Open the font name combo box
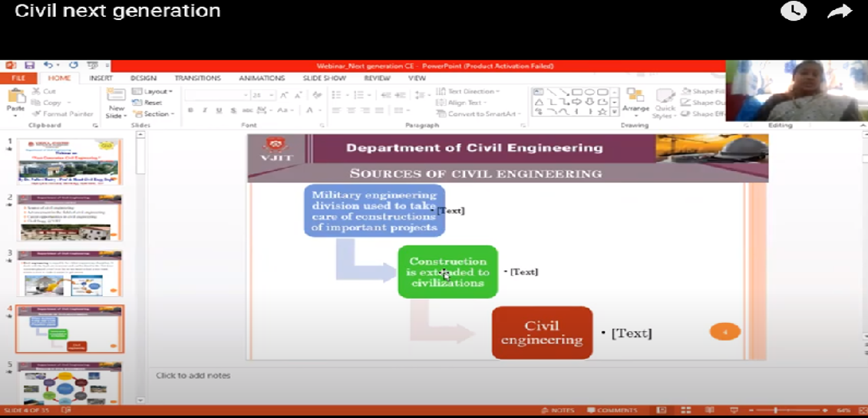Image resolution: width=868 pixels, height=418 pixels. (x=216, y=95)
